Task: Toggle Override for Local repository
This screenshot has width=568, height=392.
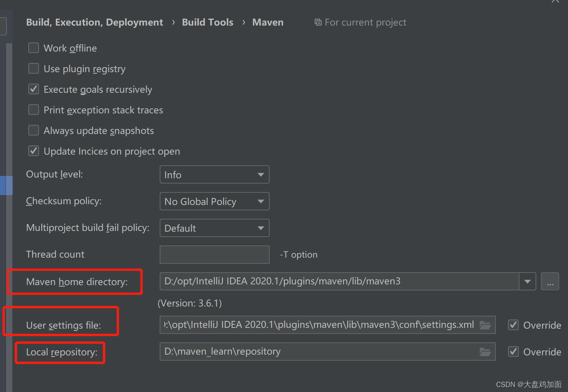Action: 513,352
